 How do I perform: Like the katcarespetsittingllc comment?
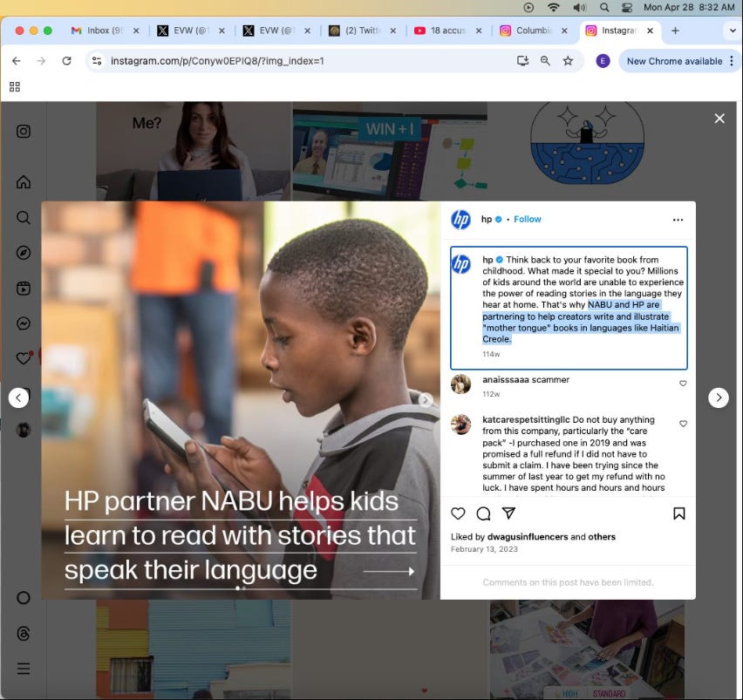(683, 424)
